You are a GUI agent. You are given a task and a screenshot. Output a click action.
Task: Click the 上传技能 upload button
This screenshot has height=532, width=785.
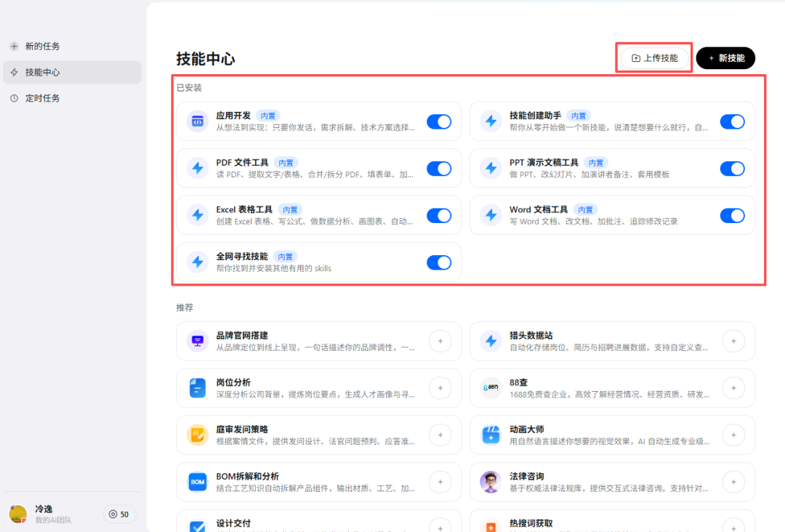pyautogui.click(x=653, y=58)
